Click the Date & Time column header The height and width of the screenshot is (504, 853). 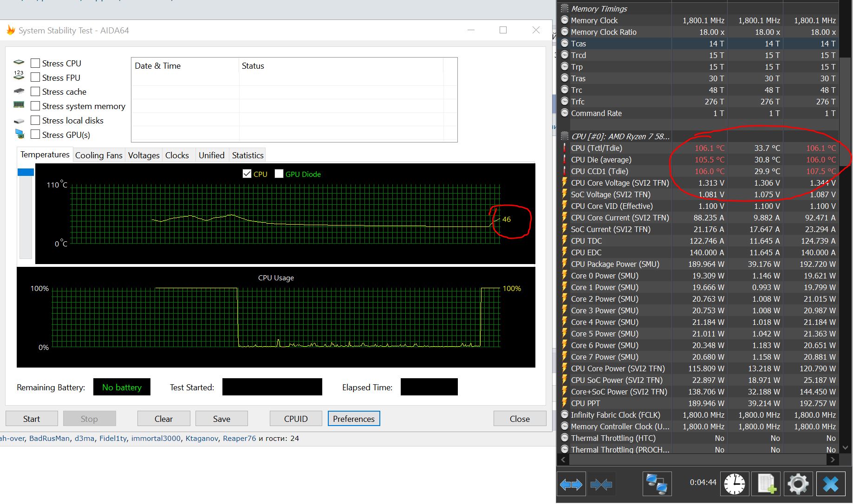pos(185,66)
